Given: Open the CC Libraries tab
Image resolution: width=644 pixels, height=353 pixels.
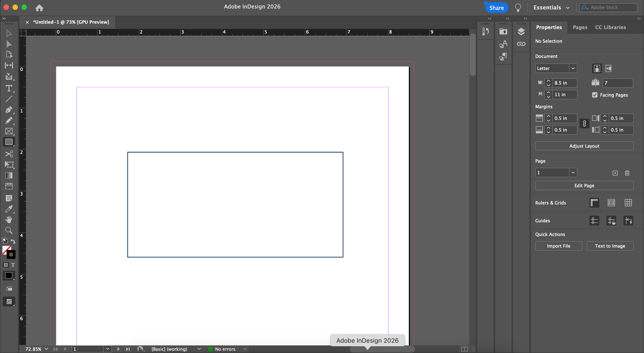Looking at the screenshot, I should point(610,27).
